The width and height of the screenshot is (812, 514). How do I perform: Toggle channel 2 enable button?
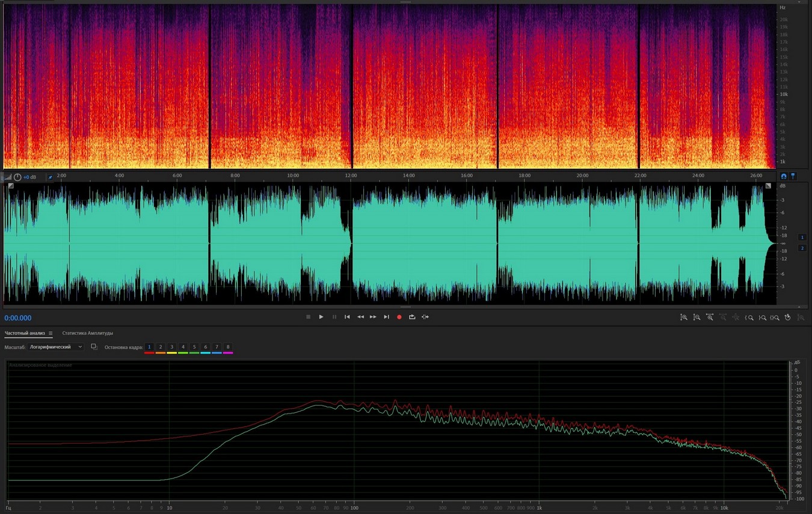click(802, 248)
